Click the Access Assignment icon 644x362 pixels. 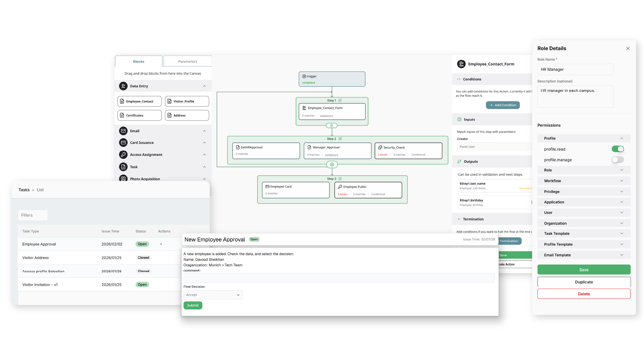coord(123,155)
